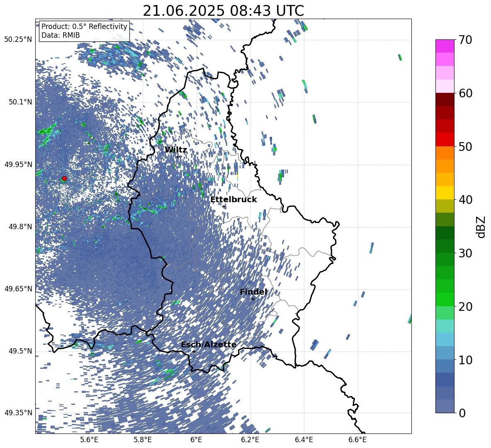The width and height of the screenshot is (491, 448).
Task: Click the 49.65°N latitude label
Action: (18, 289)
